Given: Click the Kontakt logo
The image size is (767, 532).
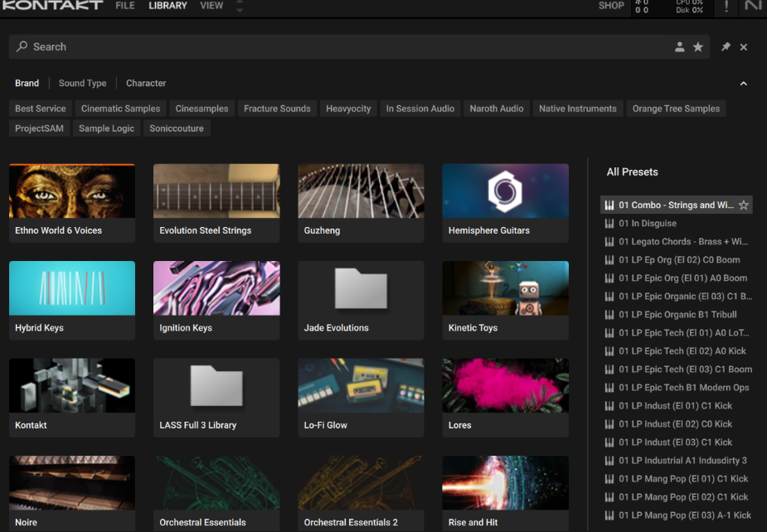Looking at the screenshot, I should point(52,5).
